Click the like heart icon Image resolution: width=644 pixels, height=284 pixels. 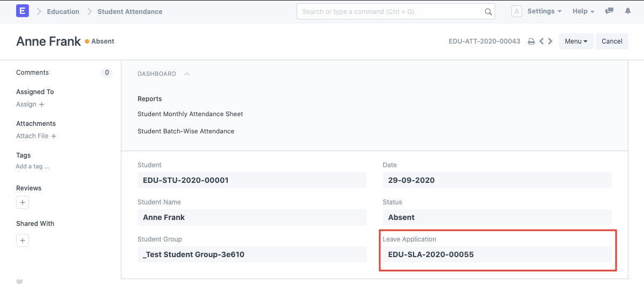[x=19, y=281]
